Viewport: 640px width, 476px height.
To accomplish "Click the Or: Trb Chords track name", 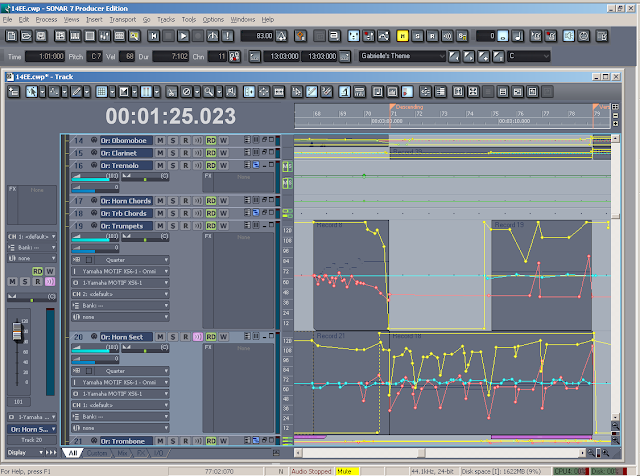I will click(x=126, y=213).
